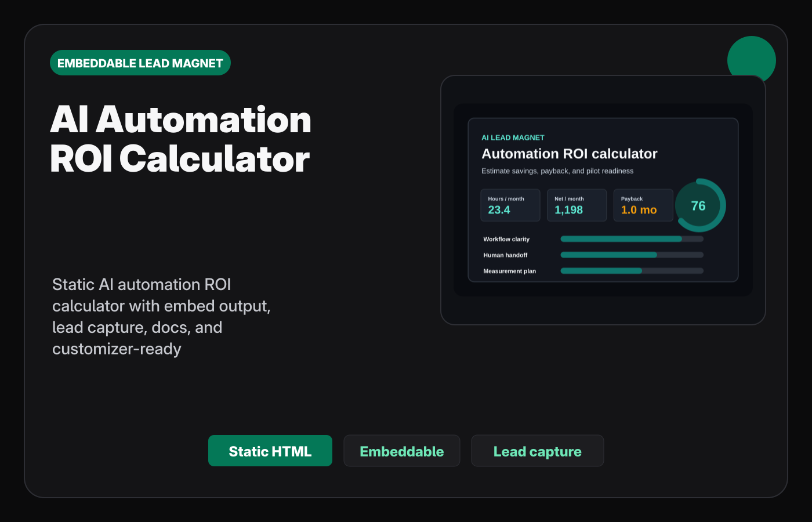Click the AI LEAD MAGNET label
The height and width of the screenshot is (522, 812).
pyautogui.click(x=513, y=137)
